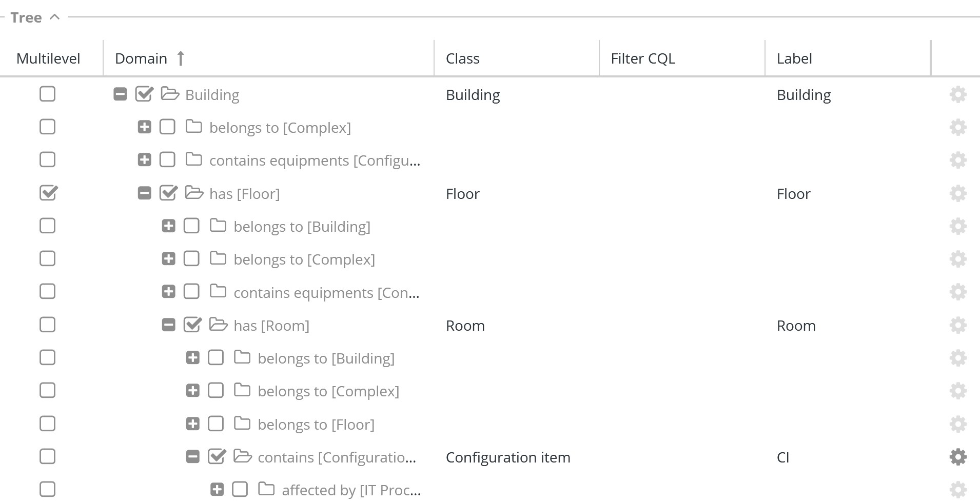Collapse the has [Room] node

pos(169,325)
